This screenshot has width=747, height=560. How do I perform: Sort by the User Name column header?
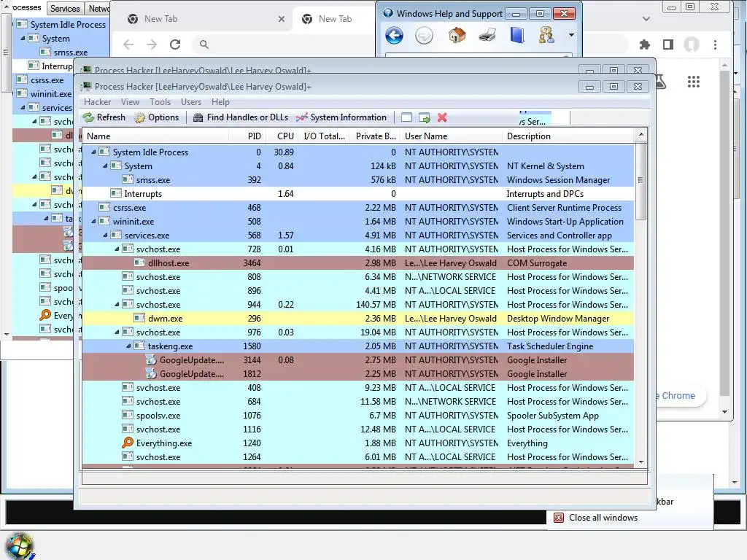click(452, 136)
